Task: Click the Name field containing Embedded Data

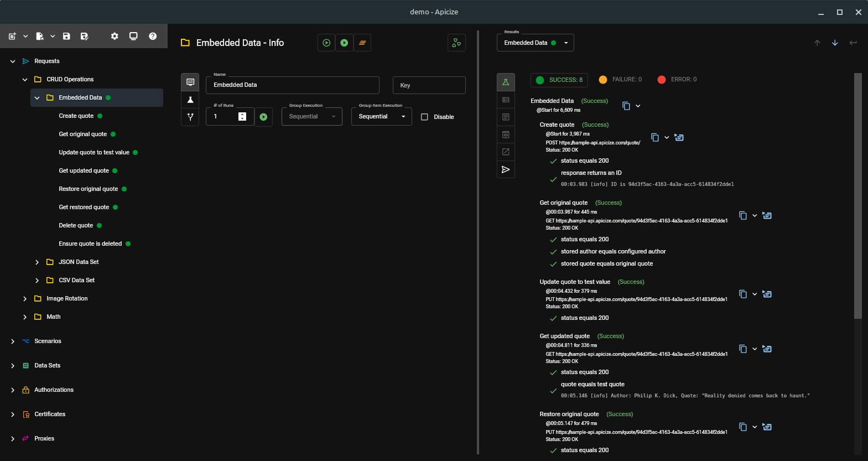Action: (293, 85)
